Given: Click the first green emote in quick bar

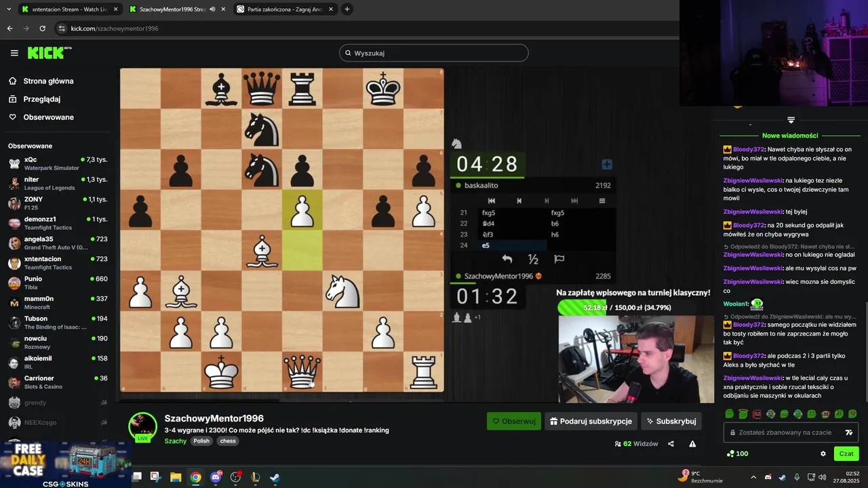Looking at the screenshot, I should pos(730,413).
